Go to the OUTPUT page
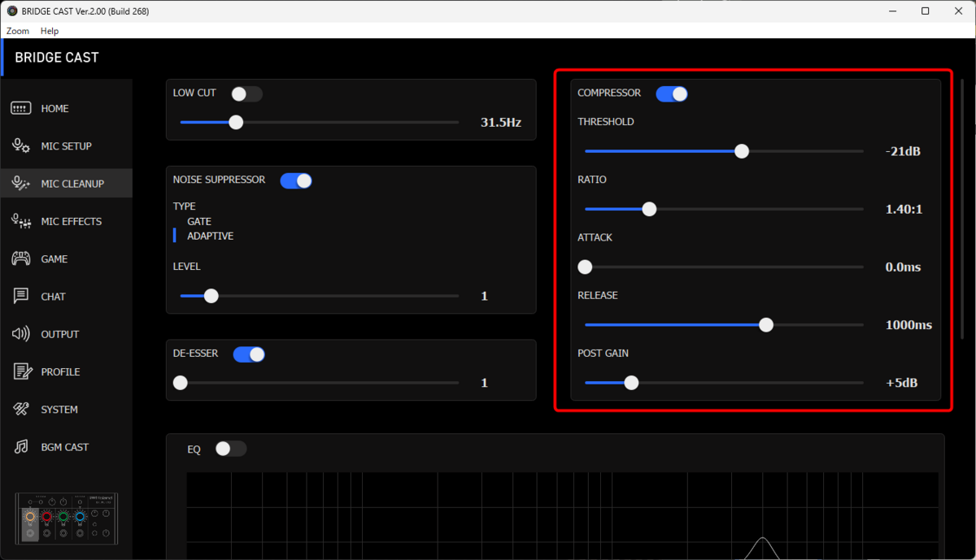976x560 pixels. [67, 334]
